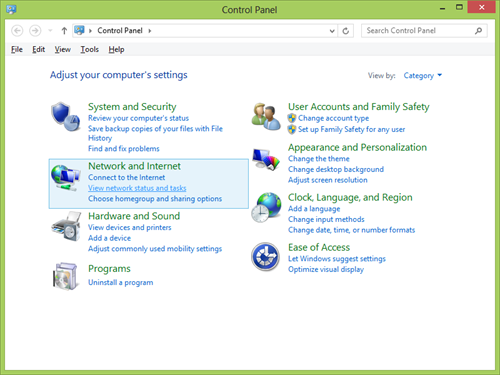Open the System and Security heading link
Image resolution: width=500 pixels, height=375 pixels.
pyautogui.click(x=132, y=107)
